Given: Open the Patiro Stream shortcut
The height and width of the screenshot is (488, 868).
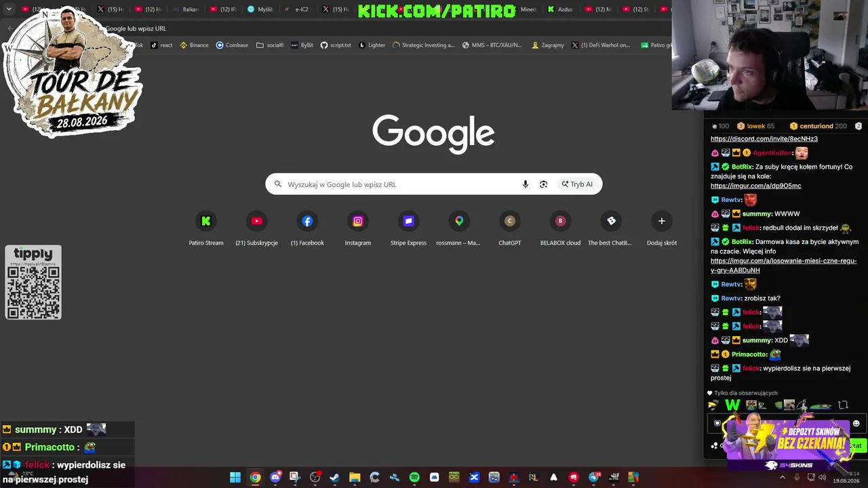Looking at the screenshot, I should pyautogui.click(x=206, y=229).
